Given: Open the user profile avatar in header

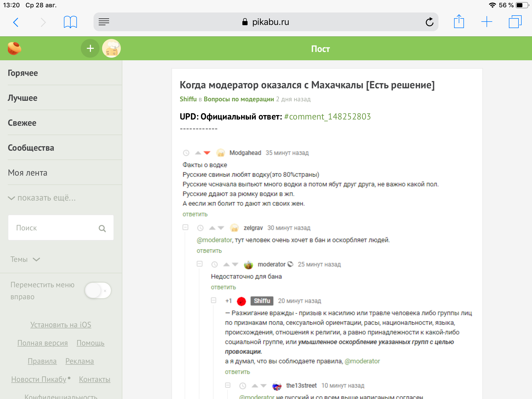Looking at the screenshot, I should click(111, 49).
